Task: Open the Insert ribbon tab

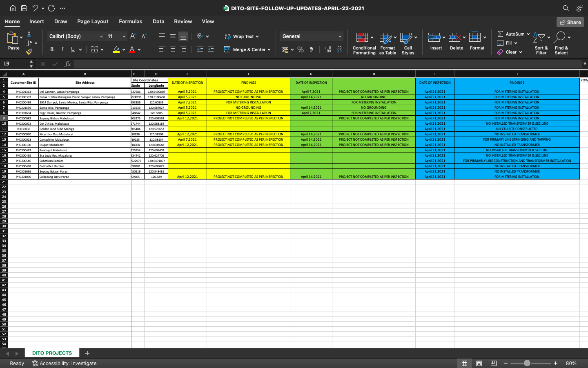Action: [37, 21]
